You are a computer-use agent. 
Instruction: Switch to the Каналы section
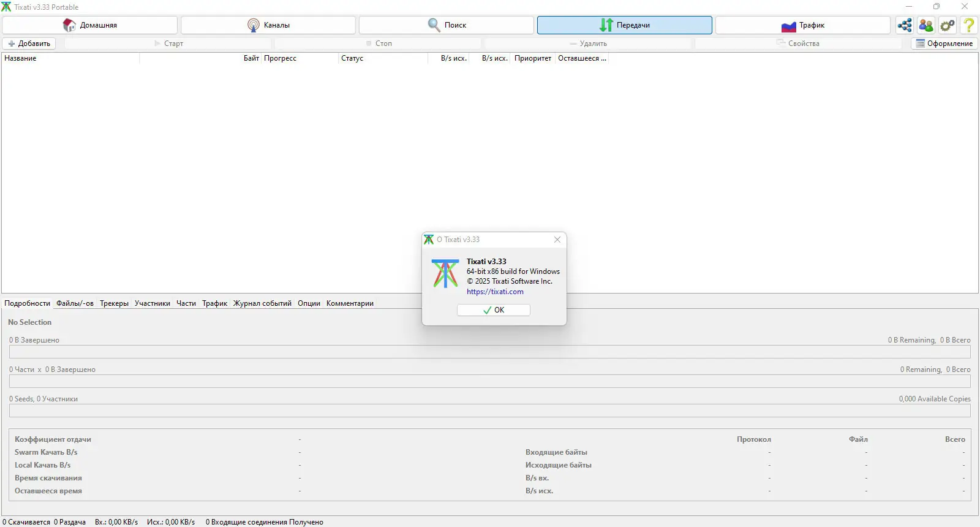pyautogui.click(x=268, y=25)
